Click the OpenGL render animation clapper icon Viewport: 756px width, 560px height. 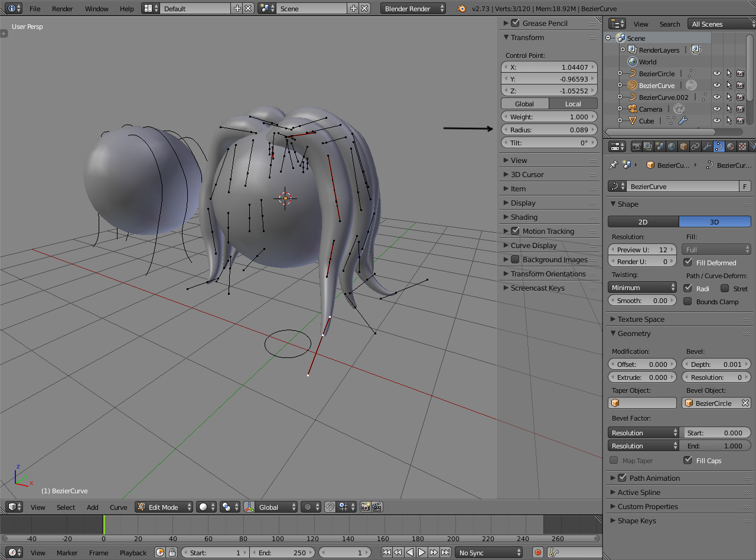[x=377, y=507]
